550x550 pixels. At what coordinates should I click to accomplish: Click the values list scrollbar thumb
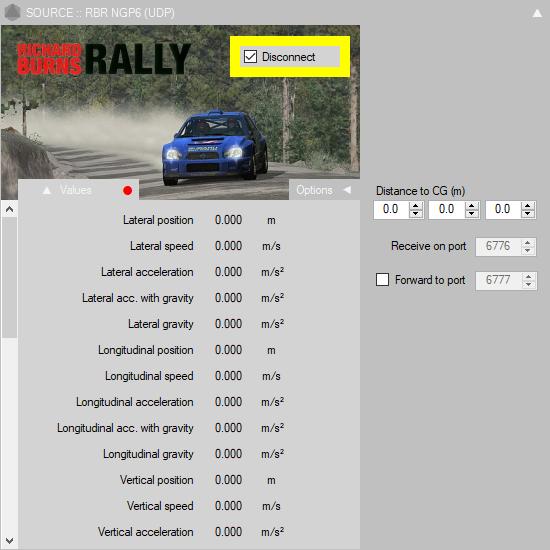pos(9,277)
